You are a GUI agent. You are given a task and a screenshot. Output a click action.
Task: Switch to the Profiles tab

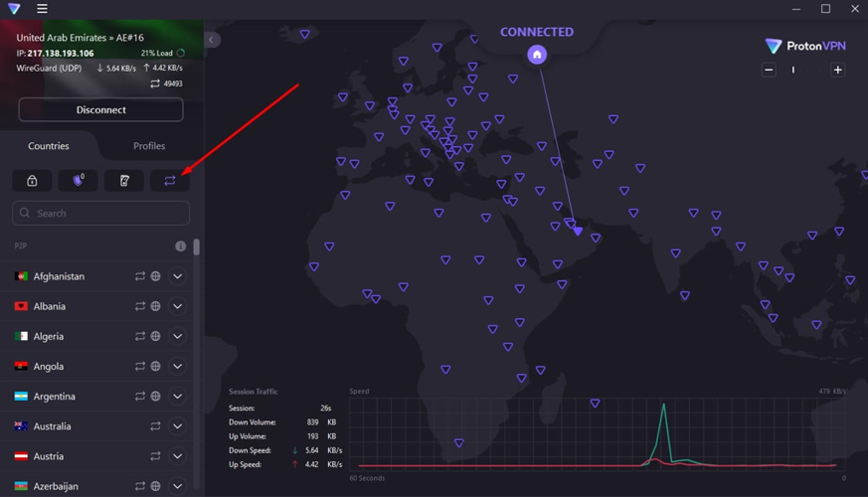click(x=149, y=146)
